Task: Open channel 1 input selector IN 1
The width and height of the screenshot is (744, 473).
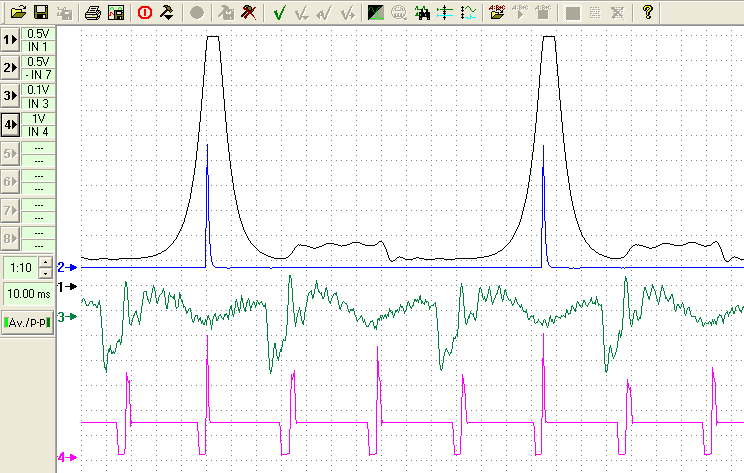Action: tap(38, 47)
